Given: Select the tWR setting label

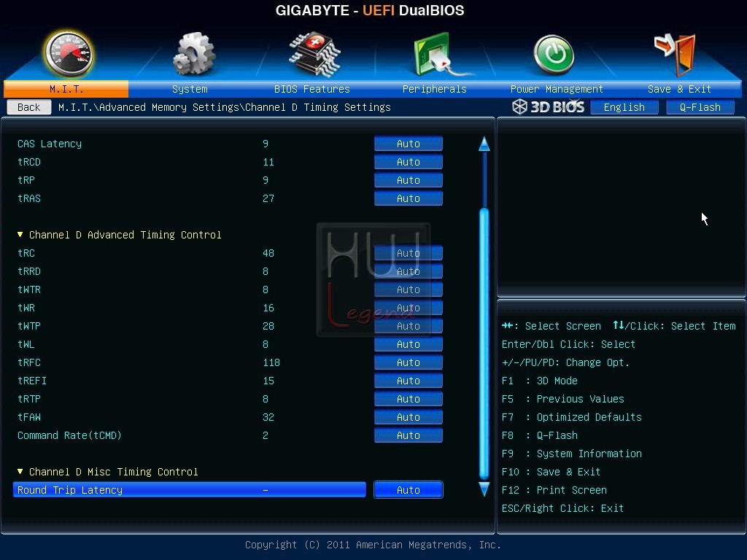Looking at the screenshot, I should [x=26, y=308].
